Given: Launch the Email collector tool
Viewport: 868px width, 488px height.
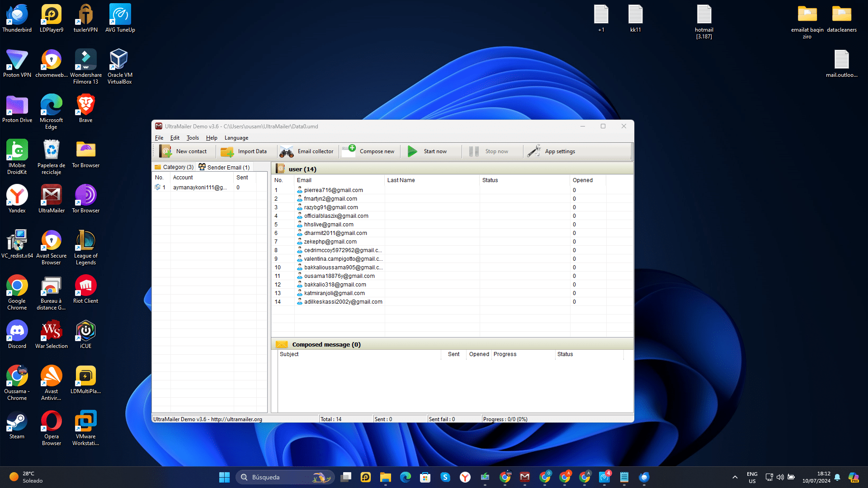Looking at the screenshot, I should [x=307, y=151].
